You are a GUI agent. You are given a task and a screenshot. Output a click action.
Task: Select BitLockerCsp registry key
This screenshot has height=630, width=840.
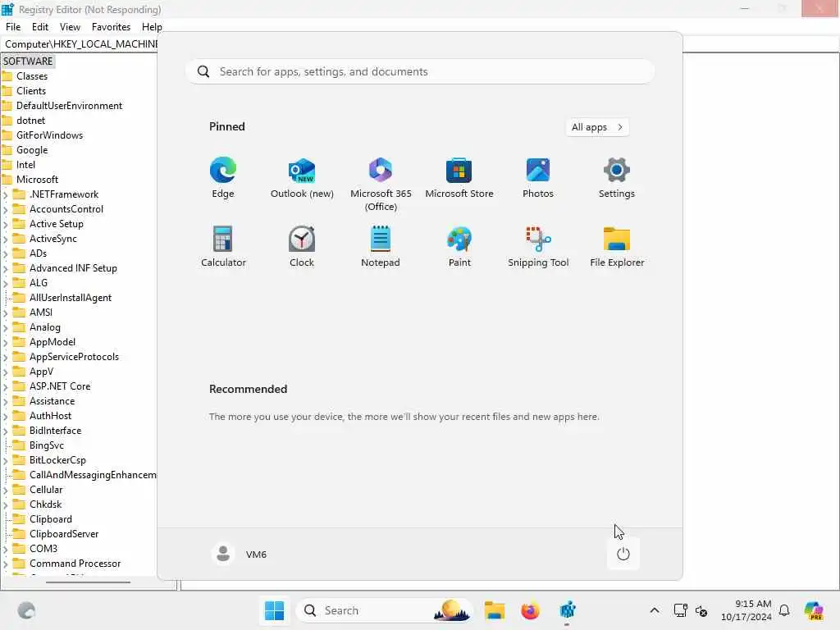tap(57, 460)
